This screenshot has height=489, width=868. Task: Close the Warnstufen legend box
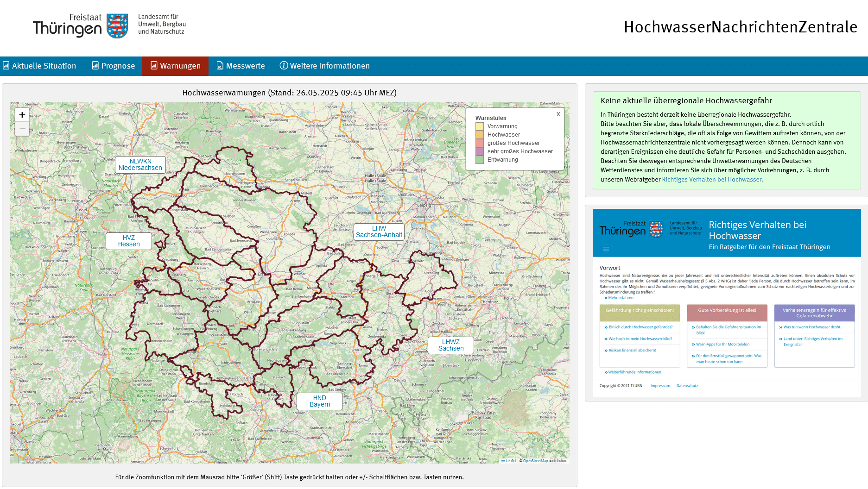(558, 114)
